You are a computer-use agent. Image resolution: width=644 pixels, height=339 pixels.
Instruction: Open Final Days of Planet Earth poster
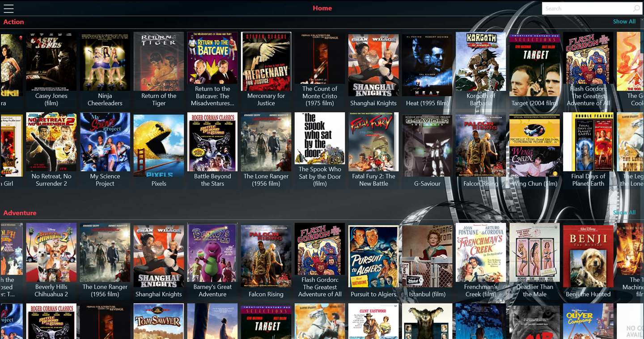[588, 142]
